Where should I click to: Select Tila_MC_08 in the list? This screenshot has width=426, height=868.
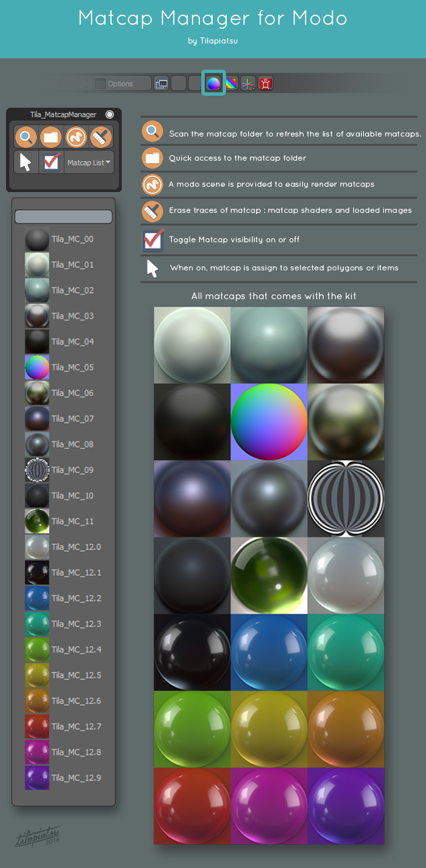click(64, 444)
